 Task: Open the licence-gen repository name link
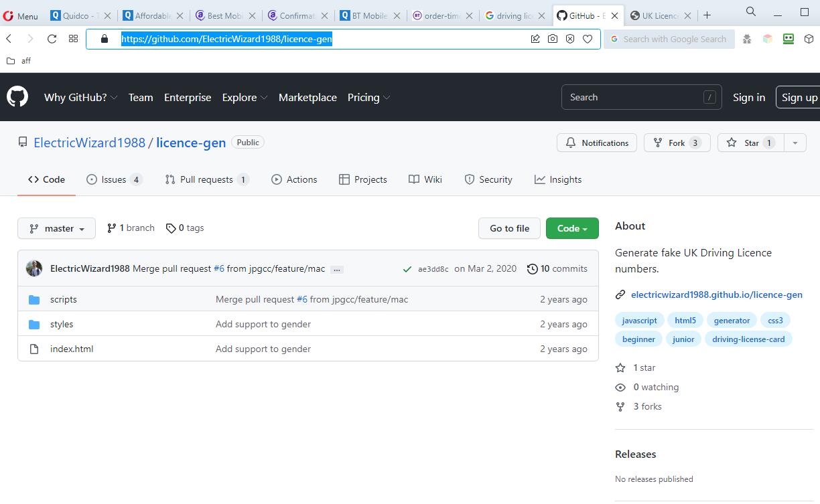191,143
